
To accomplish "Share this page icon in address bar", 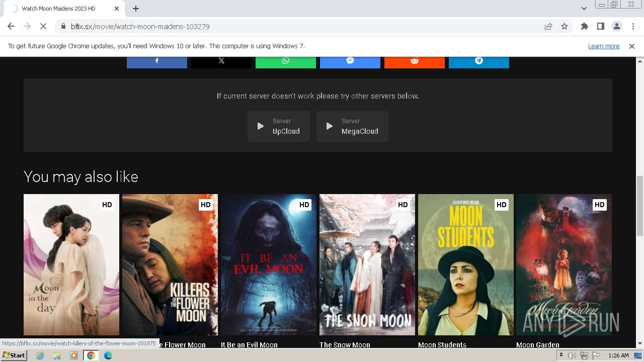I will coord(548,26).
